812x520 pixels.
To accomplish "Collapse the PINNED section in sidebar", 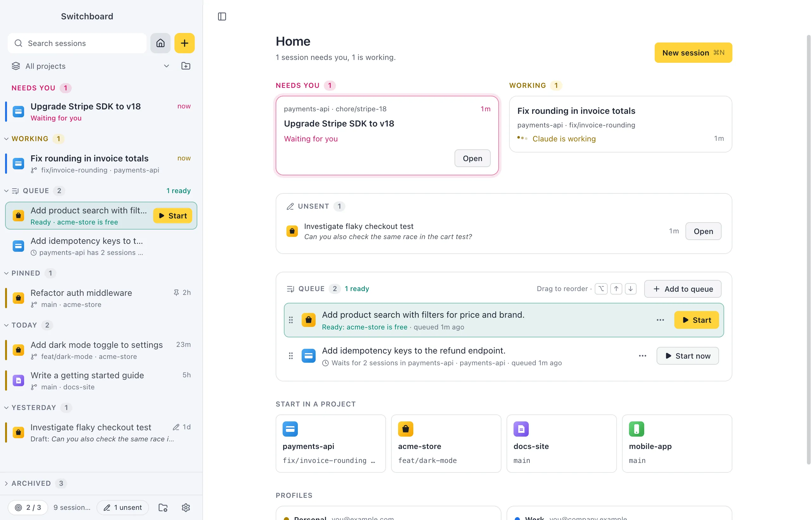I will (6, 273).
